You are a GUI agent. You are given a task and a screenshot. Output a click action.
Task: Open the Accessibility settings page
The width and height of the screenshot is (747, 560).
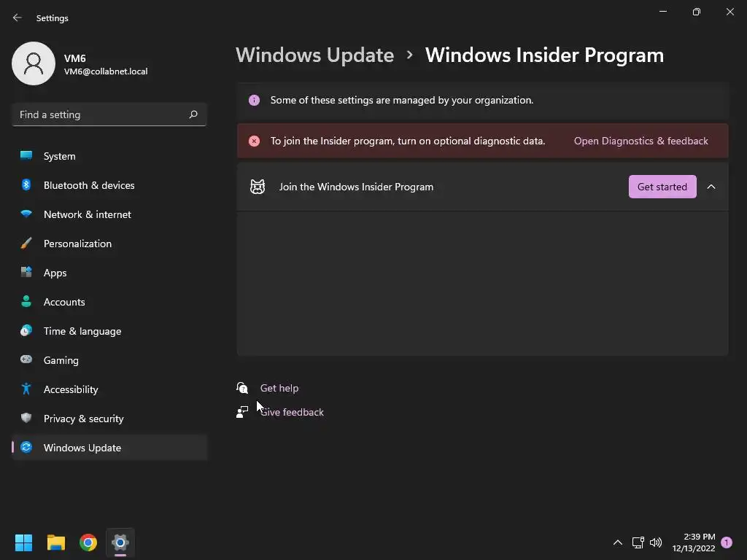pos(71,389)
